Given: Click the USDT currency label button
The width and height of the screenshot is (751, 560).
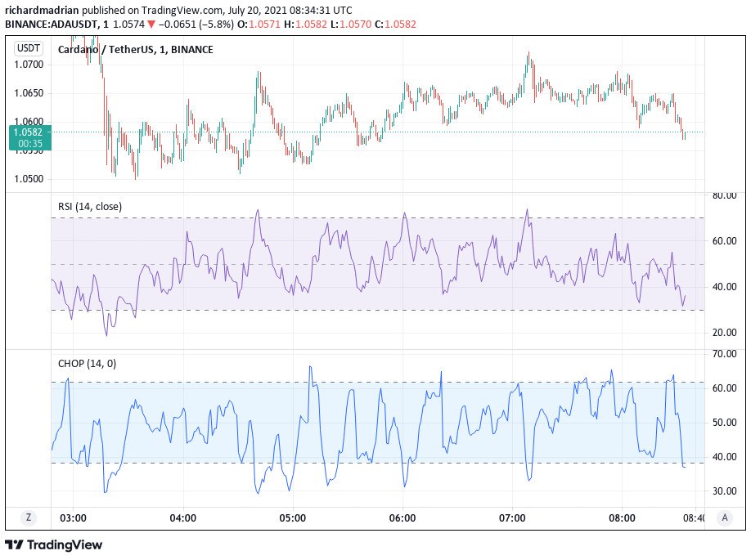Looking at the screenshot, I should 29,48.
